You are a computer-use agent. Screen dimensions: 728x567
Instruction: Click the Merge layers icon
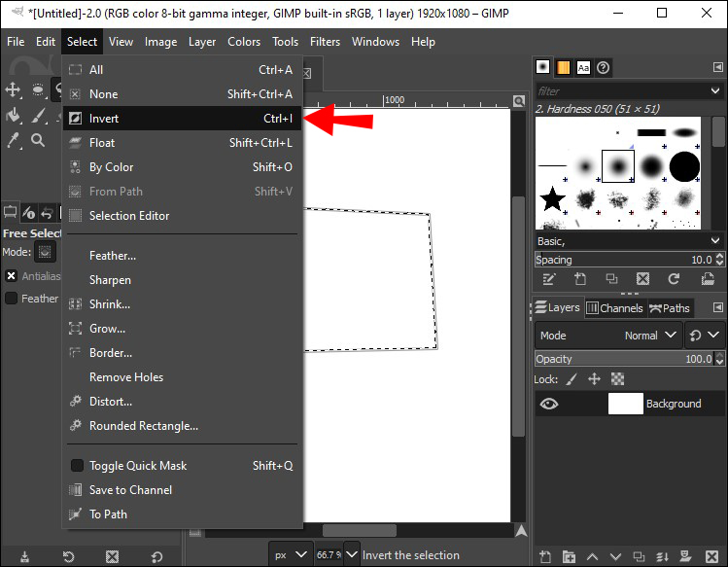coord(662,556)
